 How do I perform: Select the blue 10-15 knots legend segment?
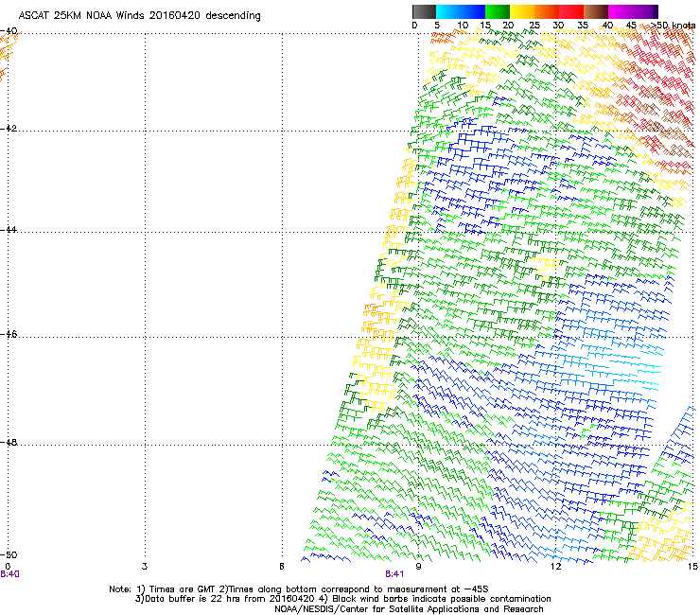point(473,11)
